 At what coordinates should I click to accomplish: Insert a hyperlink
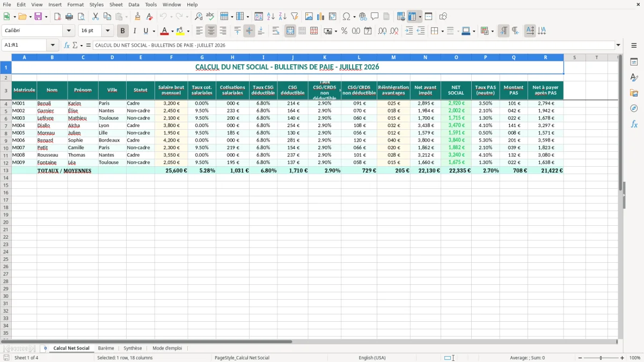click(x=363, y=17)
